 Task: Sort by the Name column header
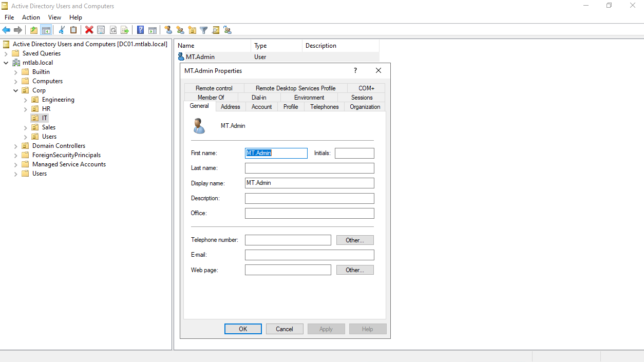[x=213, y=46]
